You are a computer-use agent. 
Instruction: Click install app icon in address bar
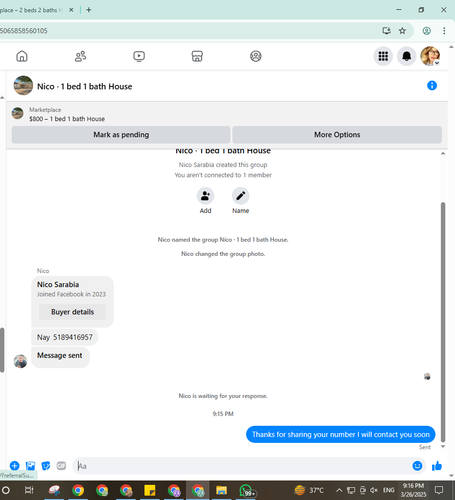point(386,31)
